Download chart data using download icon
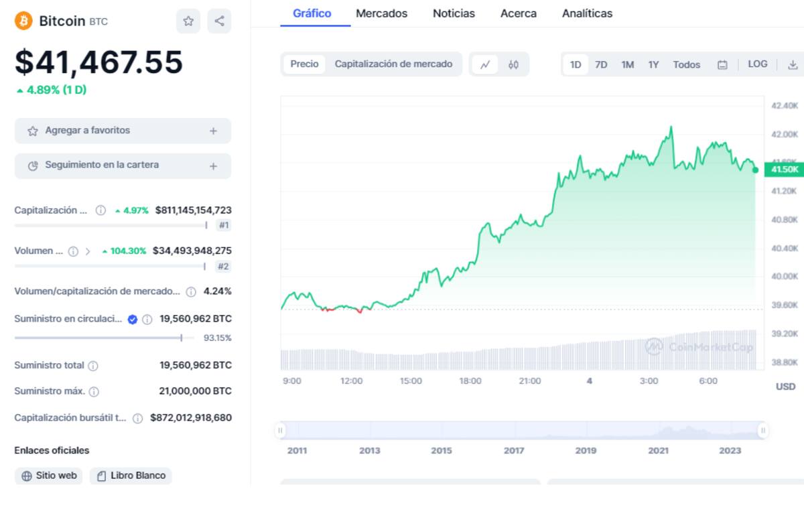This screenshot has width=804, height=532. tap(793, 65)
